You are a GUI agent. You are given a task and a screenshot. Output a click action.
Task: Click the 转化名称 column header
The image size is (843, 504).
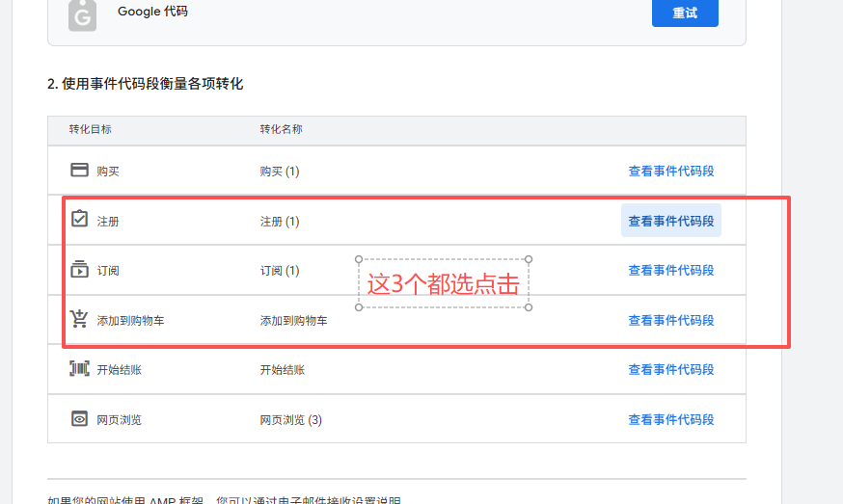(x=282, y=130)
